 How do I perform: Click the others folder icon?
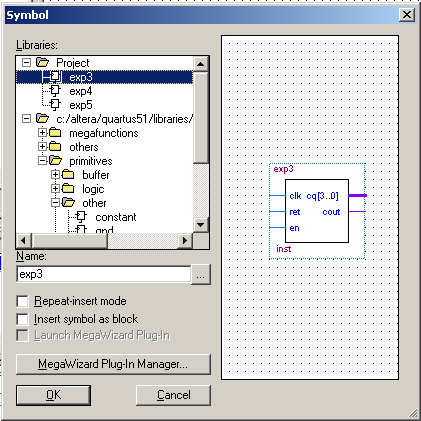55,147
